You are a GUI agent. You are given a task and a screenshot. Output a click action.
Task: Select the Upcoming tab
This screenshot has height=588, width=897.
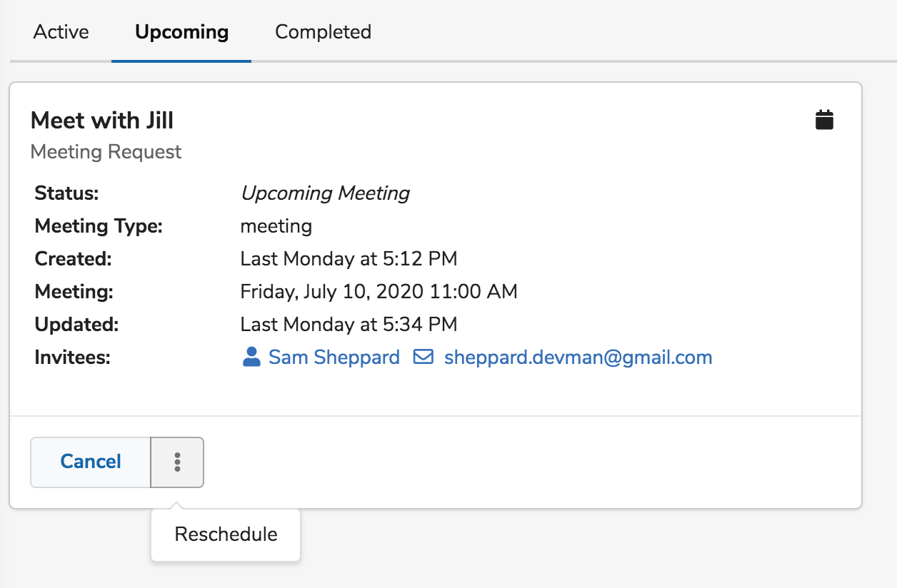point(180,32)
